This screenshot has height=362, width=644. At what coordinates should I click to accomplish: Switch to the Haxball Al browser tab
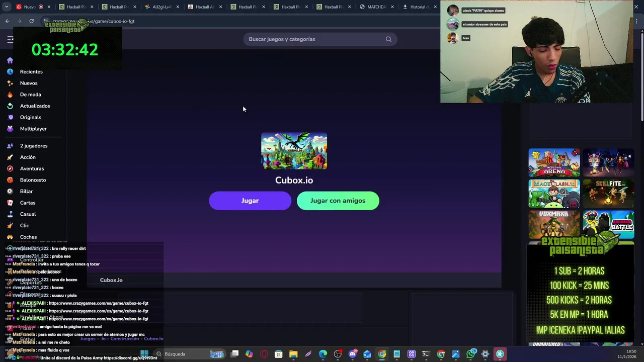tap(204, 7)
